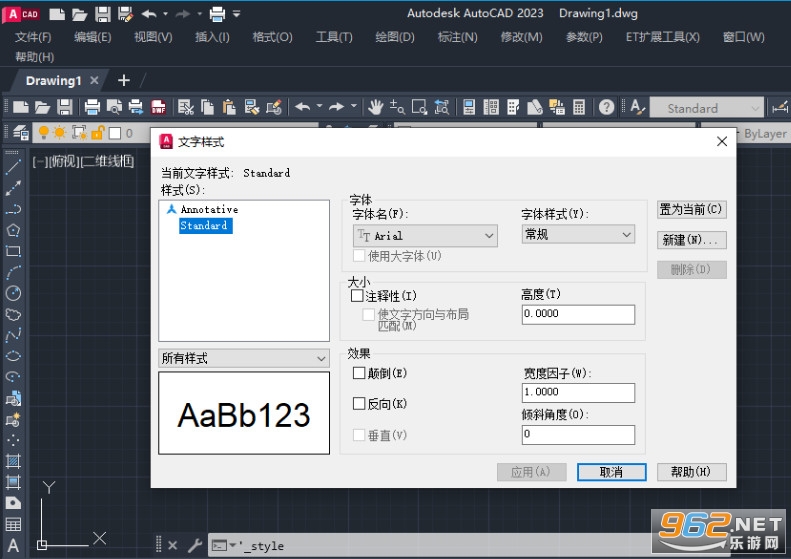Toggle the 垂直(V) checkbox

tap(359, 435)
